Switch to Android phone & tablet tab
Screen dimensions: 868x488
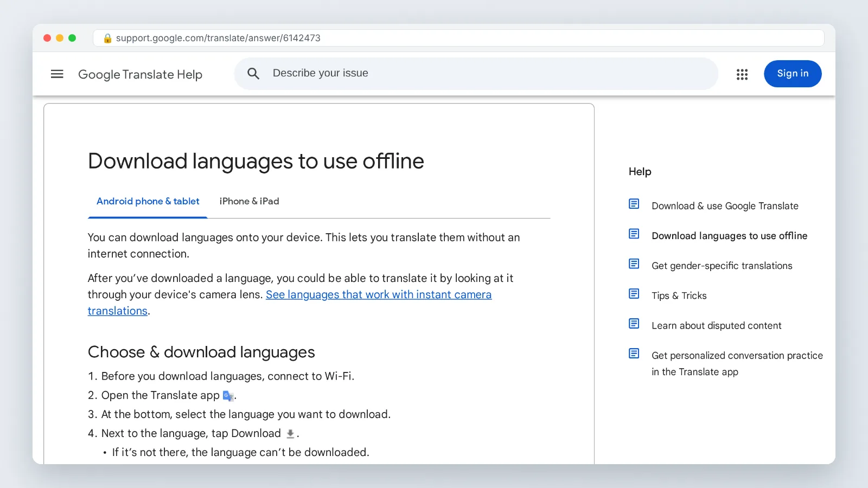[148, 201]
